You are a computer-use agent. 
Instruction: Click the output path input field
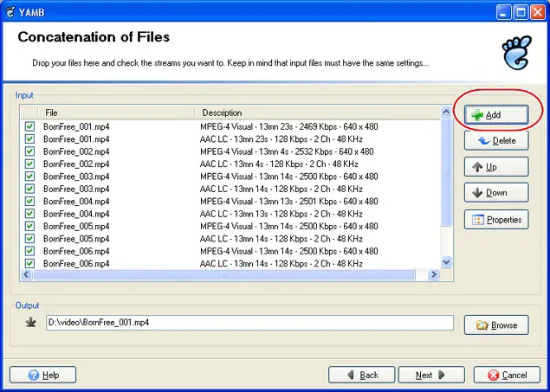(249, 322)
